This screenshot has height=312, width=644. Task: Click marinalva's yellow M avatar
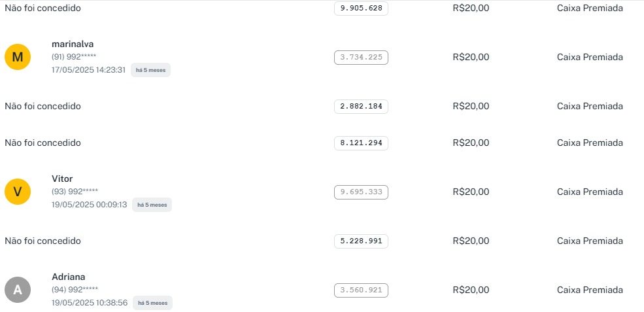[x=18, y=58]
